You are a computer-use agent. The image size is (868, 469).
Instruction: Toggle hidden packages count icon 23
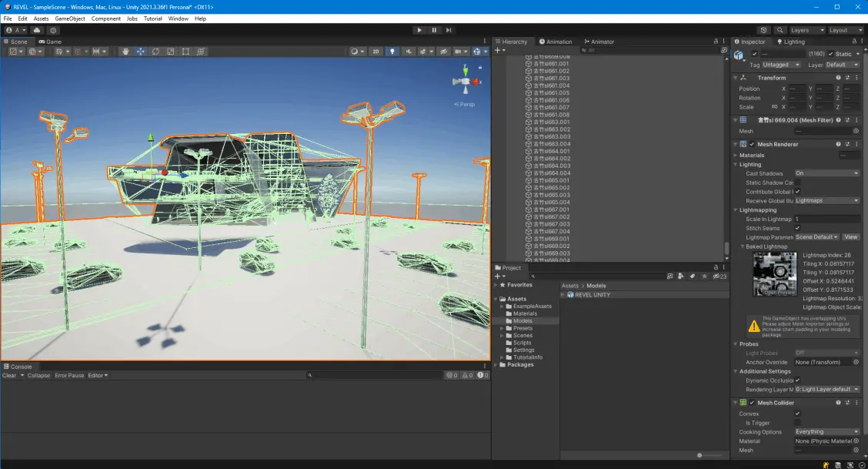[719, 276]
